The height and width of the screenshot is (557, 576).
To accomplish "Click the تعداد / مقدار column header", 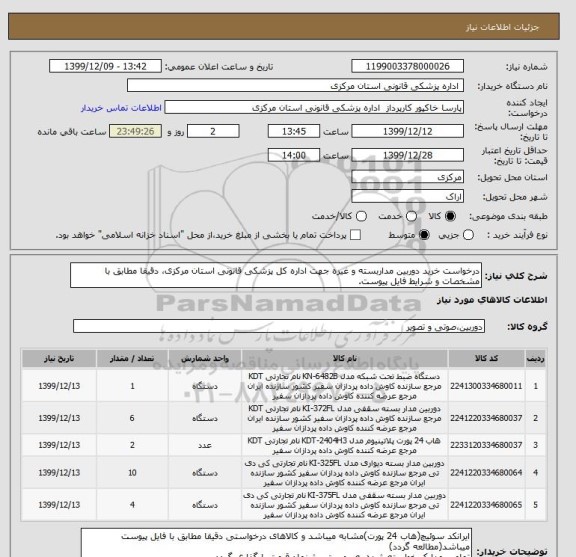I will click(132, 359).
